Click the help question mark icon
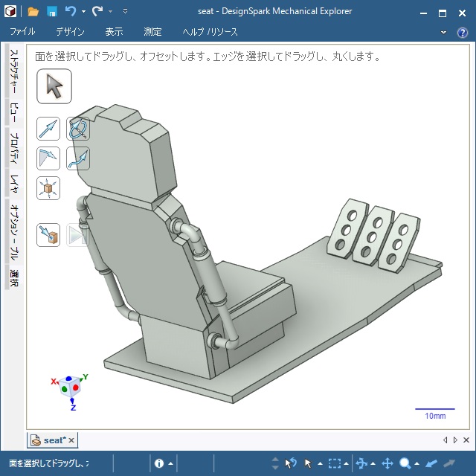This screenshot has height=476, width=476. click(x=463, y=33)
